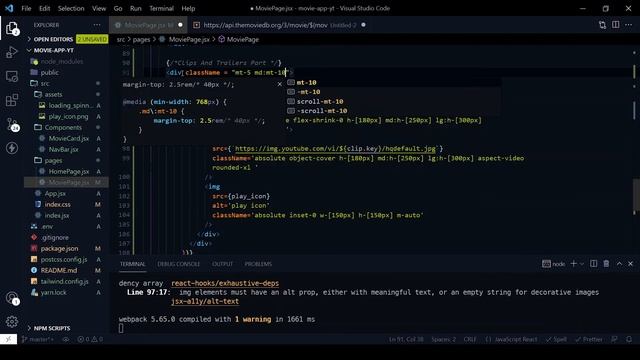Image resolution: width=640 pixels, height=360 pixels.
Task: Open the Selection menu
Action: pyautogui.click(x=71, y=8)
